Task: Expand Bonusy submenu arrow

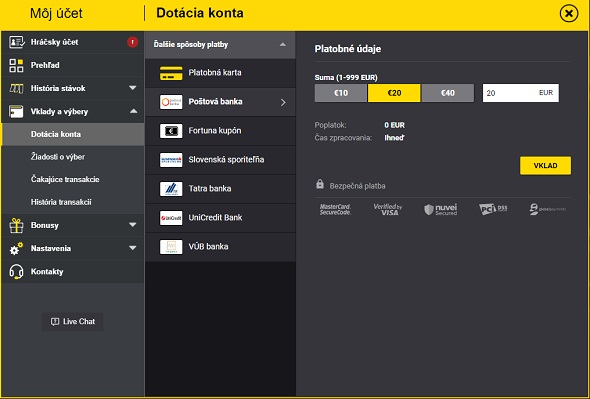Action: pos(132,225)
